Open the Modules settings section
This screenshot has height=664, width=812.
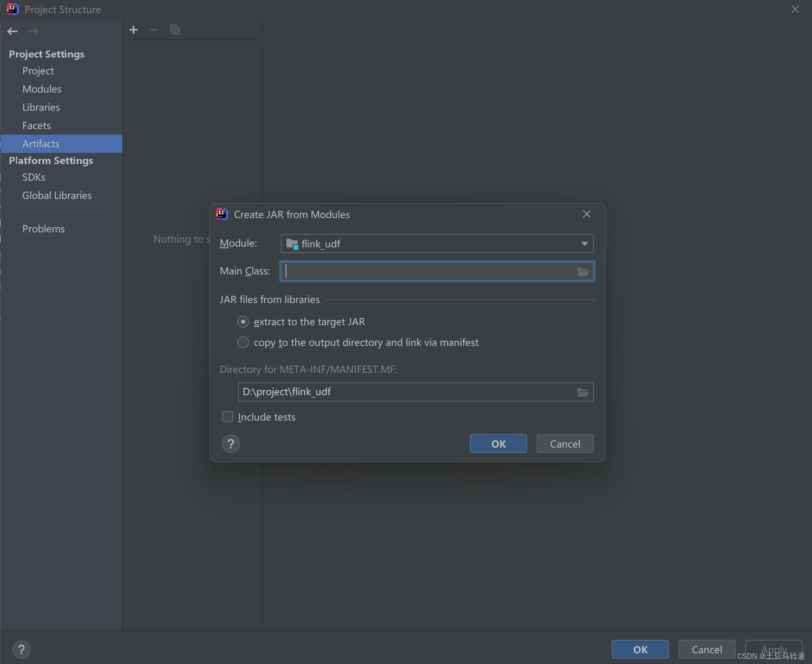click(42, 89)
